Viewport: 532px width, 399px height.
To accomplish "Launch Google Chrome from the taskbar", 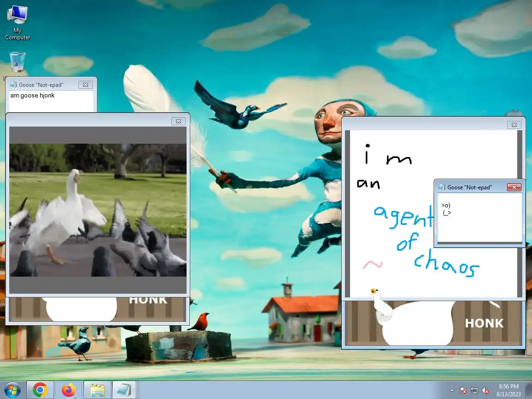I will [x=40, y=390].
